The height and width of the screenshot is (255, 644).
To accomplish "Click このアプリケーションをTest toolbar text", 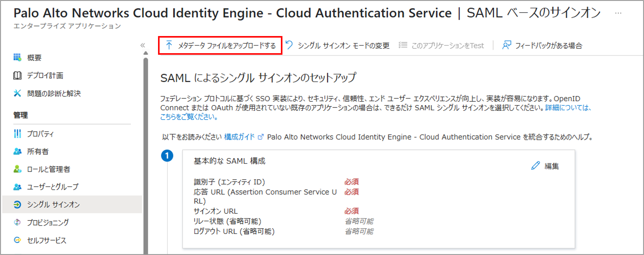I will pos(448,46).
